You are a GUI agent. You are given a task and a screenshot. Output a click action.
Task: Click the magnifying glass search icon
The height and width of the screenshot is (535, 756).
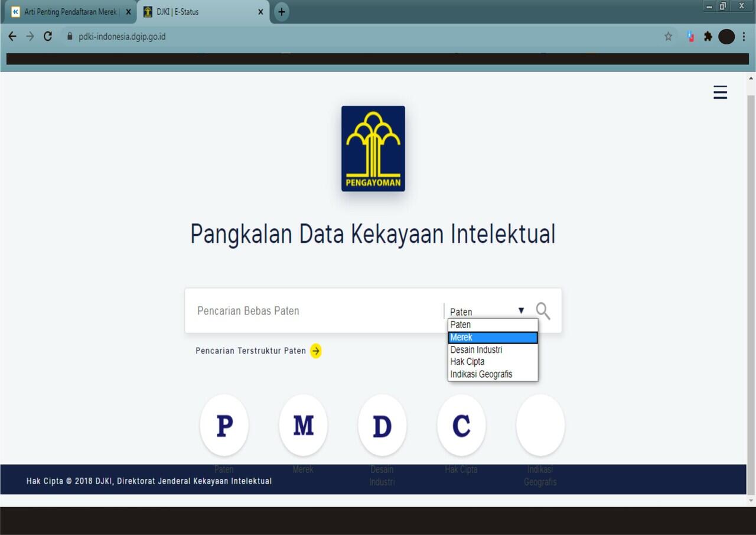(x=543, y=311)
